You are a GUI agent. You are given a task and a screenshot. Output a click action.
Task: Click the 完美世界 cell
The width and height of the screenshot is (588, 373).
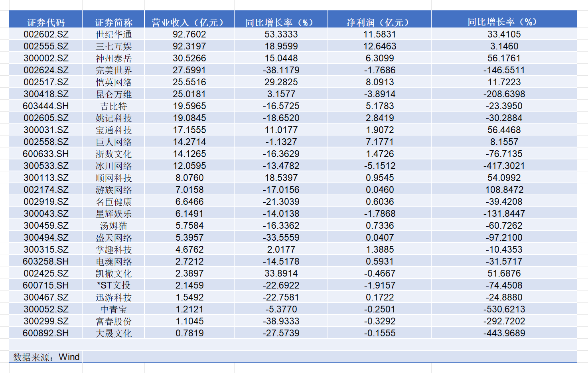point(114,70)
